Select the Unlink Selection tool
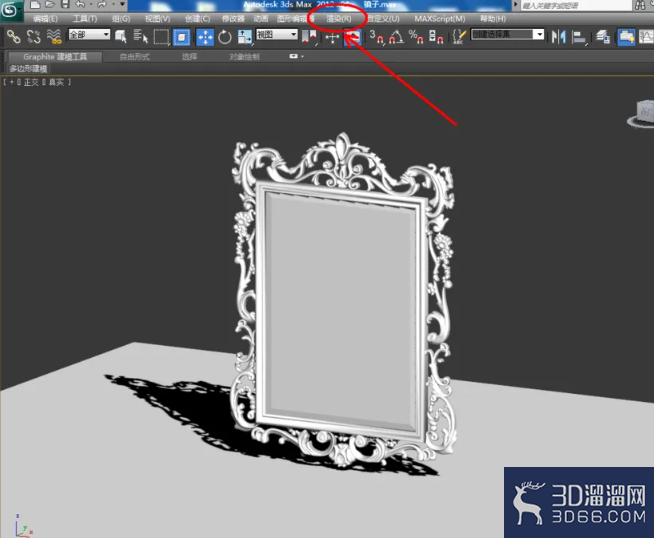 (34, 37)
